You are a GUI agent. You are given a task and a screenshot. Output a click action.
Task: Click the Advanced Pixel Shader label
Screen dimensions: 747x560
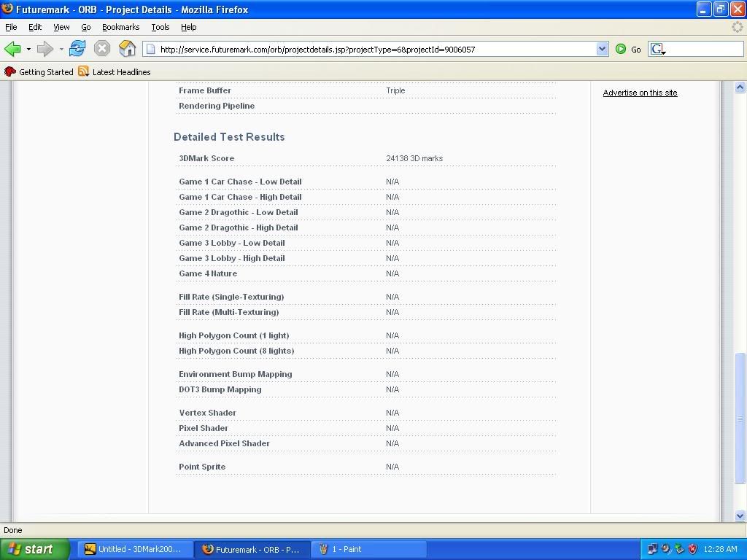click(x=224, y=443)
